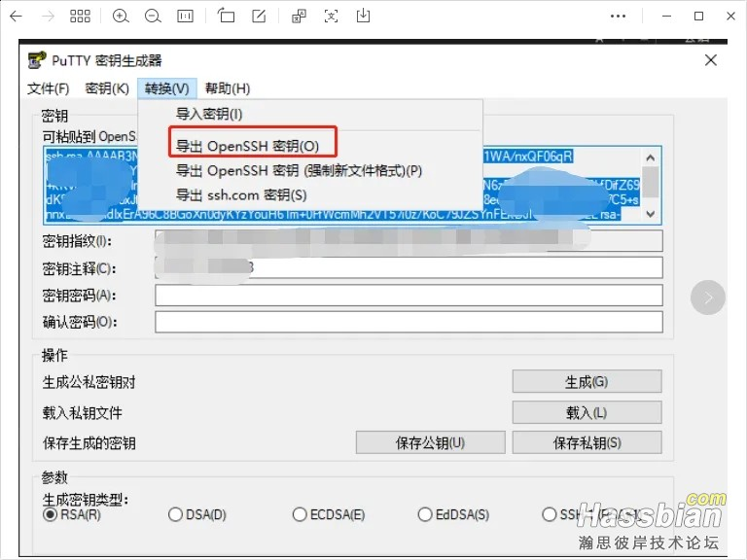Open the 文件(F) menu
Image resolution: width=747 pixels, height=560 pixels.
pos(48,88)
